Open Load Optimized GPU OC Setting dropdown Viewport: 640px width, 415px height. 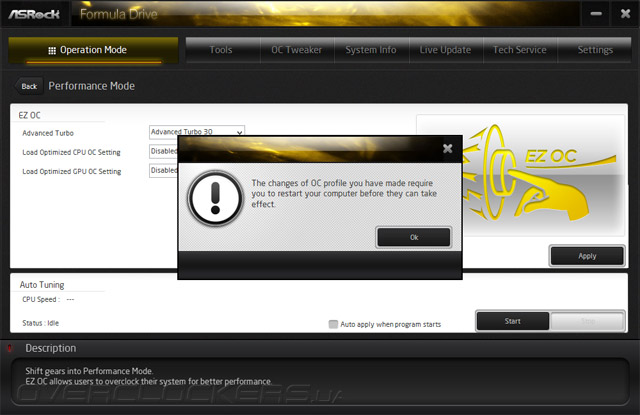164,170
